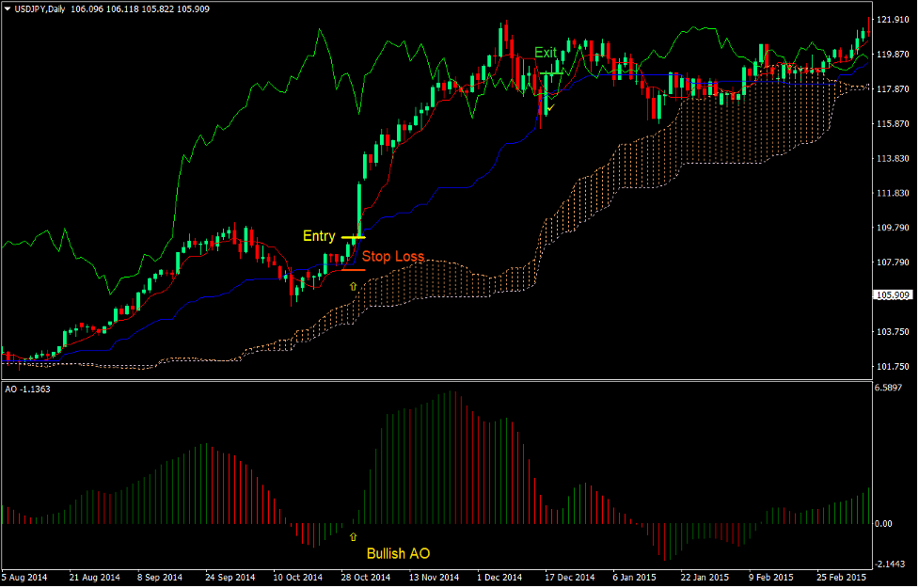Click the 0.00 level on AO scale
The width and height of the screenshot is (919, 588).
pyautogui.click(x=883, y=524)
